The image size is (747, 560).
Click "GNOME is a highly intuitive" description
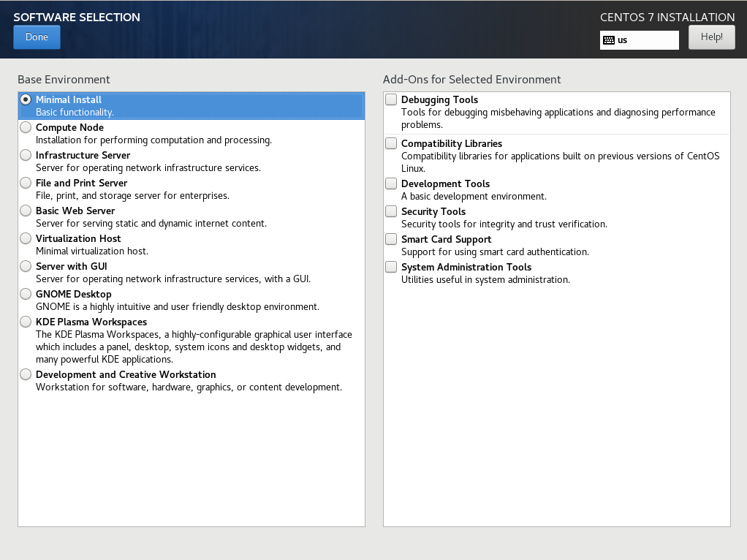pos(177,306)
